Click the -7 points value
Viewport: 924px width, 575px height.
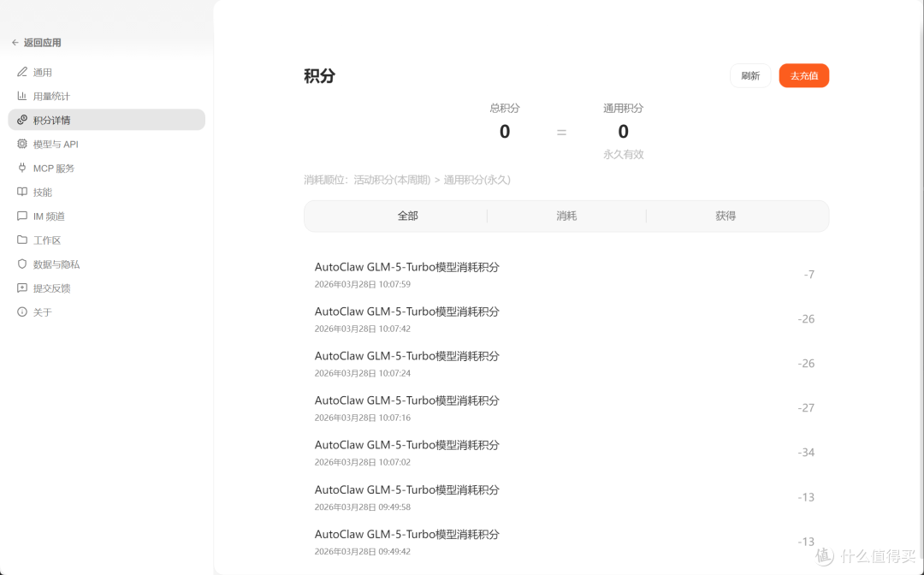pyautogui.click(x=809, y=275)
